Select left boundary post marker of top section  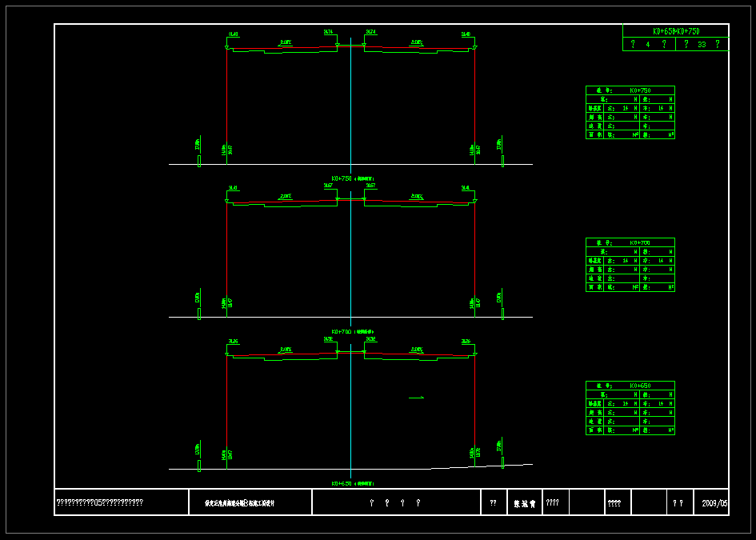199,161
